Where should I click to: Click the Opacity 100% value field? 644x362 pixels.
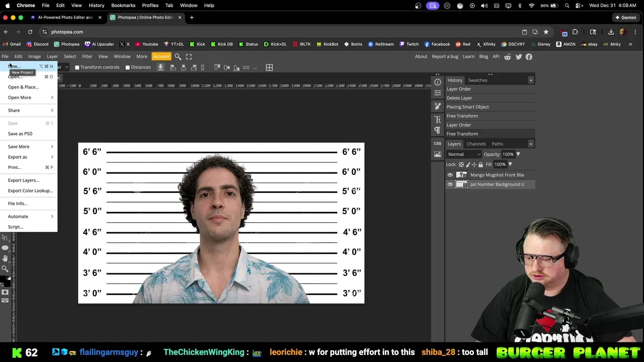[x=508, y=154]
